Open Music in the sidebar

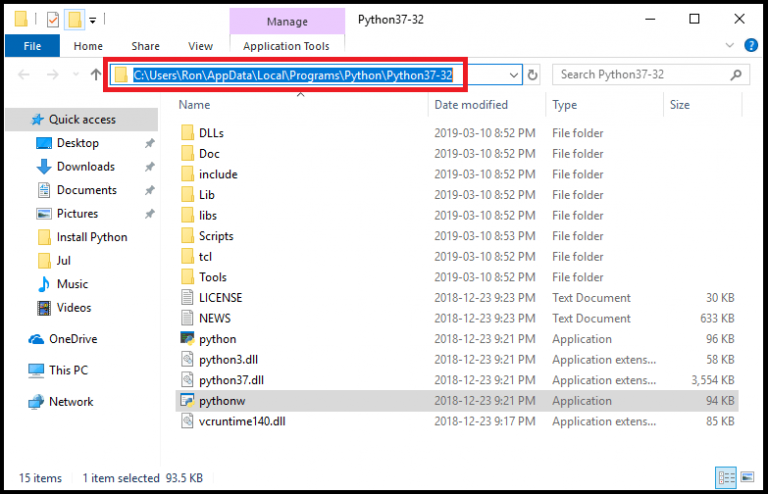point(72,284)
